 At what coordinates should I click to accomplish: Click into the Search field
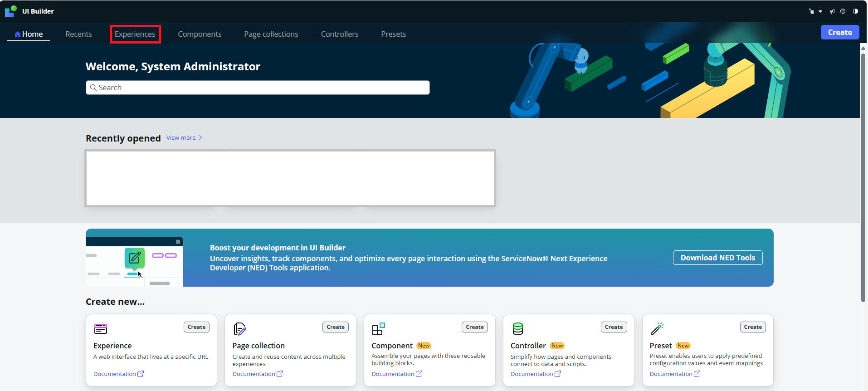click(x=258, y=88)
